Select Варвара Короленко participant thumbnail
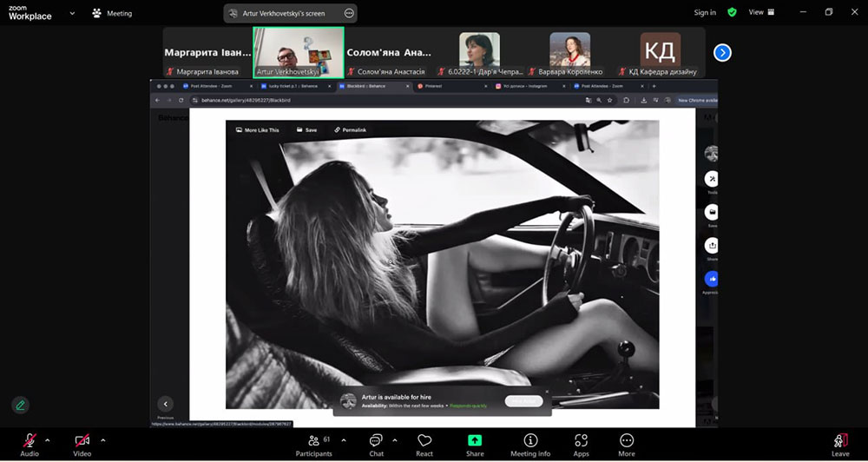 click(x=569, y=53)
